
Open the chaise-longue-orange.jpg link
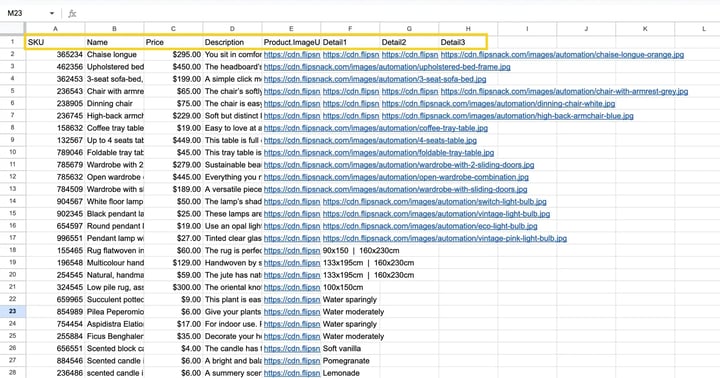click(x=562, y=54)
